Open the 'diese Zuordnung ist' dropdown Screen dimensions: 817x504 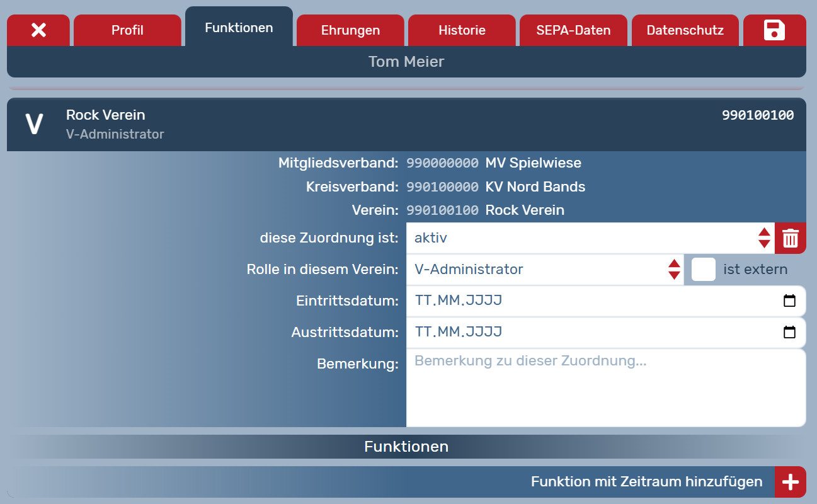[590, 238]
